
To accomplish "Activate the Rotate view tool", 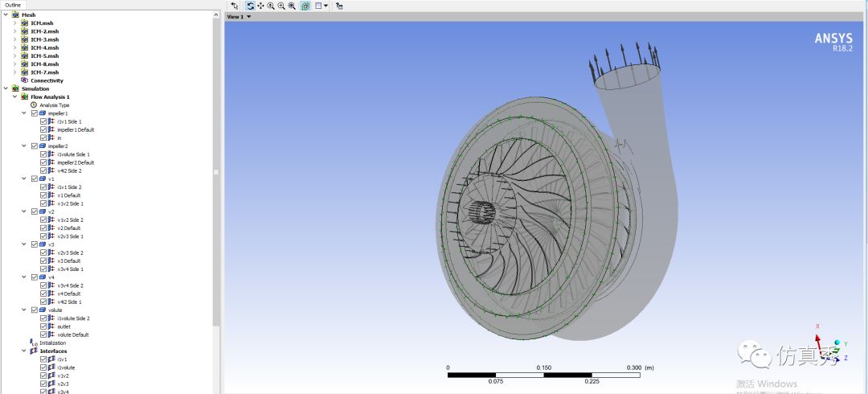I will 250,6.
